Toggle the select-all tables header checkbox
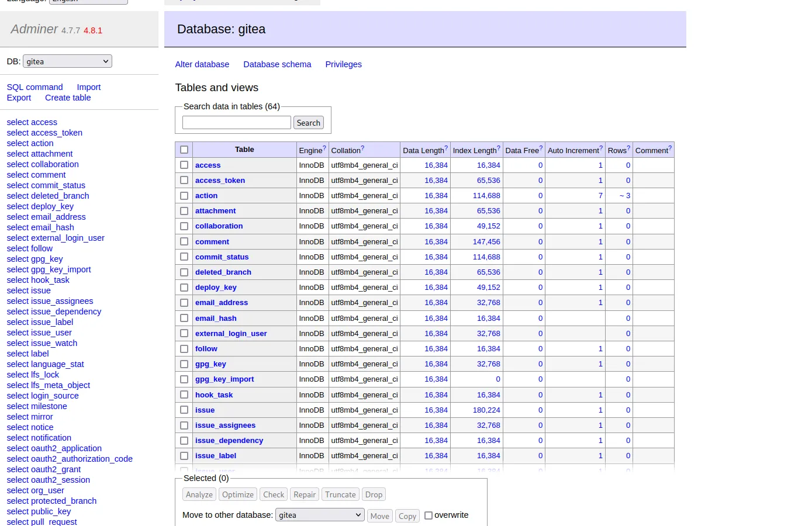812x526 pixels. click(184, 150)
